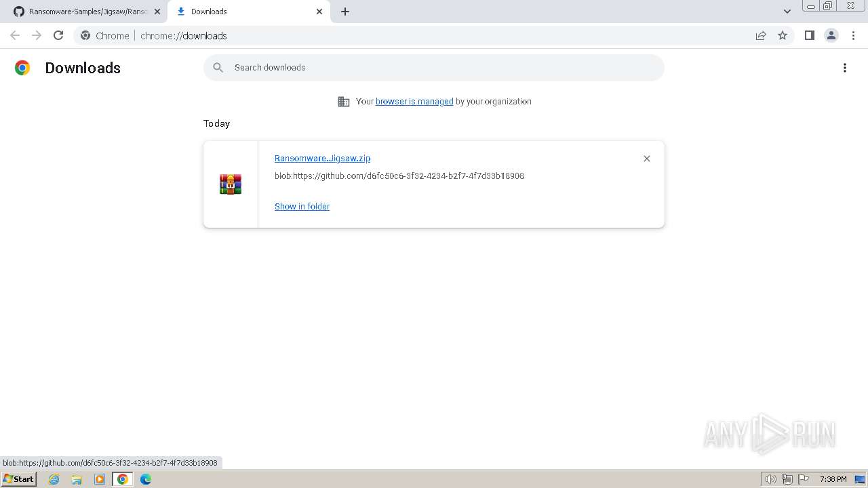Click the 7:38 PM clock
Image resolution: width=868 pixels, height=488 pixels.
point(833,479)
